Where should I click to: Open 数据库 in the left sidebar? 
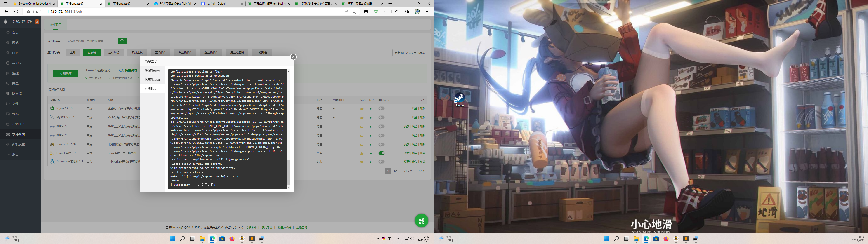20,63
